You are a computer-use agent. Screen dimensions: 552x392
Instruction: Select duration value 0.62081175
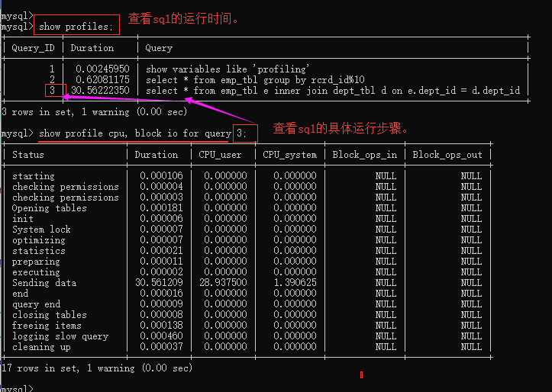click(102, 80)
